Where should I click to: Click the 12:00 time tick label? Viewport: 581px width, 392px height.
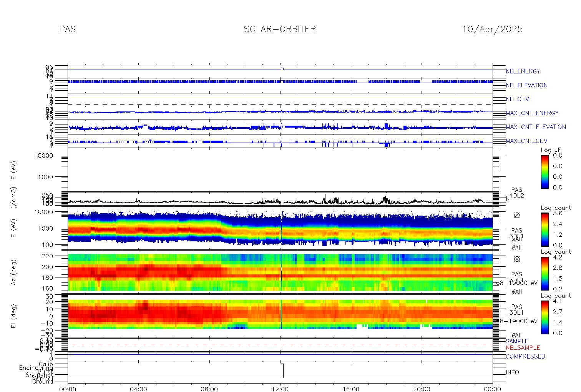coord(280,389)
